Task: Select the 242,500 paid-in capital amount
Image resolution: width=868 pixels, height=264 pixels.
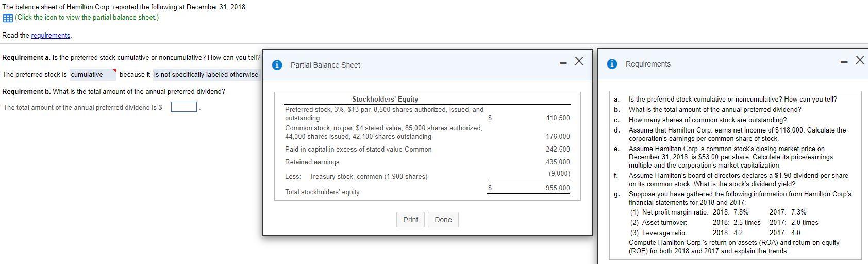Action: pyautogui.click(x=558, y=149)
